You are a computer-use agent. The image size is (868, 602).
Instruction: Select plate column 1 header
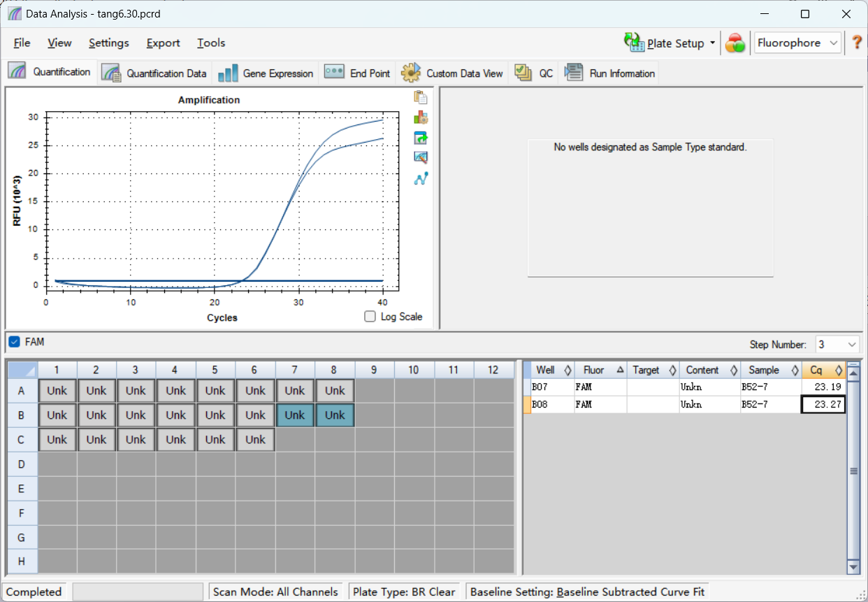tap(57, 369)
